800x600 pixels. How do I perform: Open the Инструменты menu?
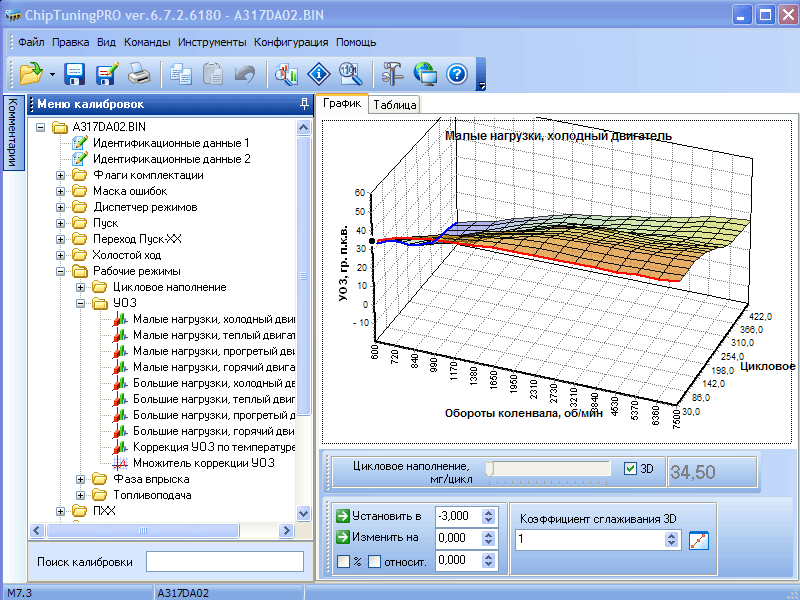coord(212,43)
